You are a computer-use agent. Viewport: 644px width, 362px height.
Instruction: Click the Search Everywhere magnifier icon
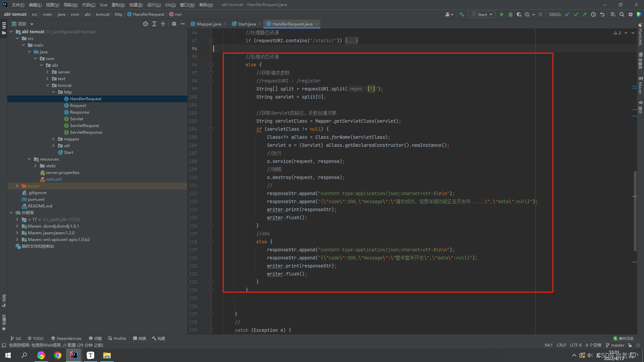622,14
